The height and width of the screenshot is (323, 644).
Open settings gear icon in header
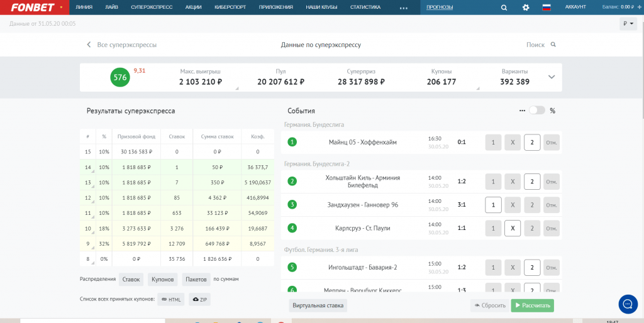526,8
